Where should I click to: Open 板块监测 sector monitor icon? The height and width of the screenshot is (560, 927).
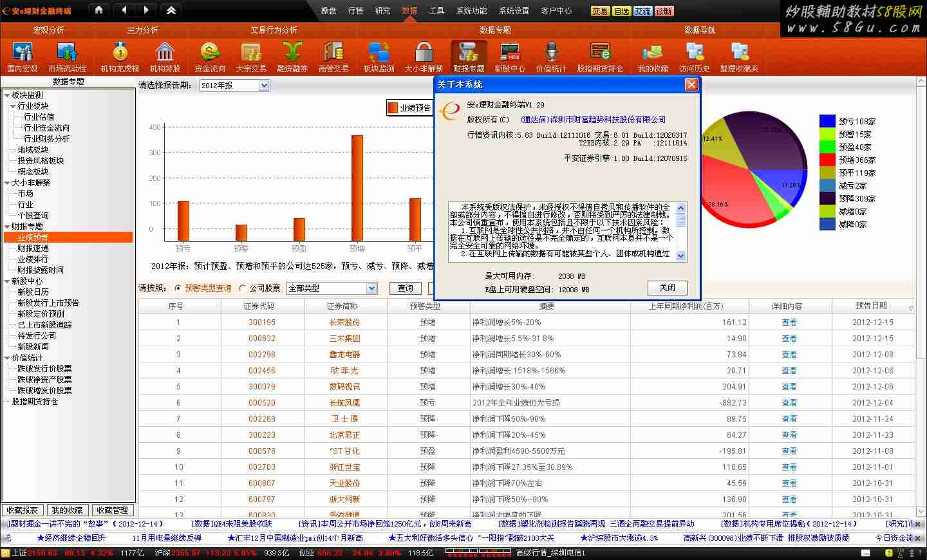click(x=379, y=56)
